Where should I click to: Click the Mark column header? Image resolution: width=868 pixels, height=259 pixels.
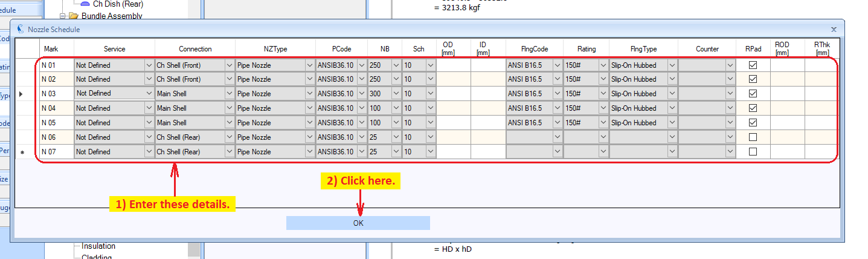click(51, 48)
